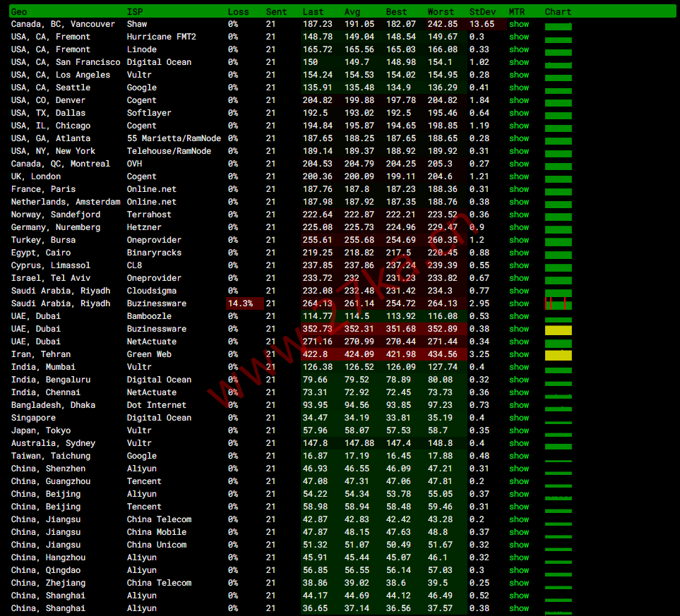The image size is (680, 616).
Task: Select 'Netherlands, Amsterdam' geo cell
Action: coord(66,202)
